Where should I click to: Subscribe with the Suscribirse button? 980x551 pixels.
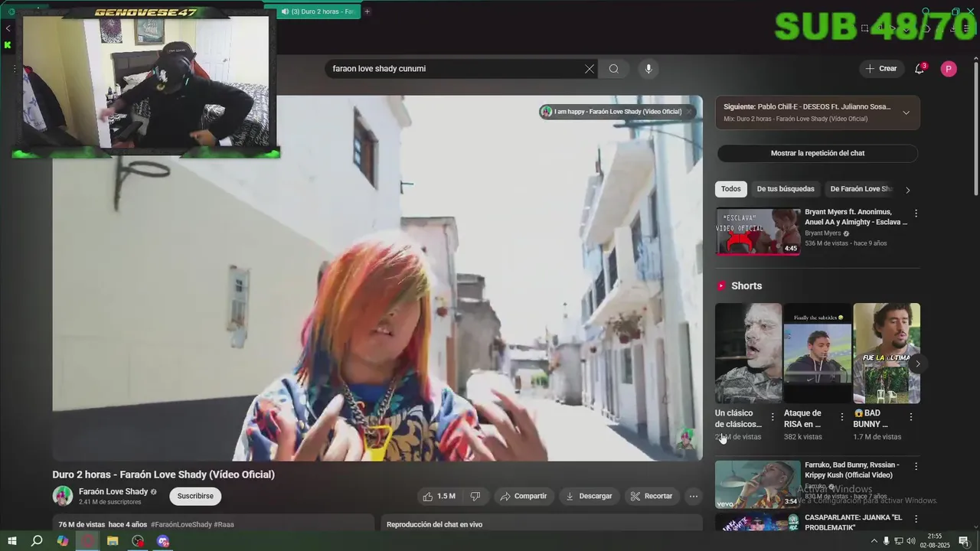(x=195, y=496)
